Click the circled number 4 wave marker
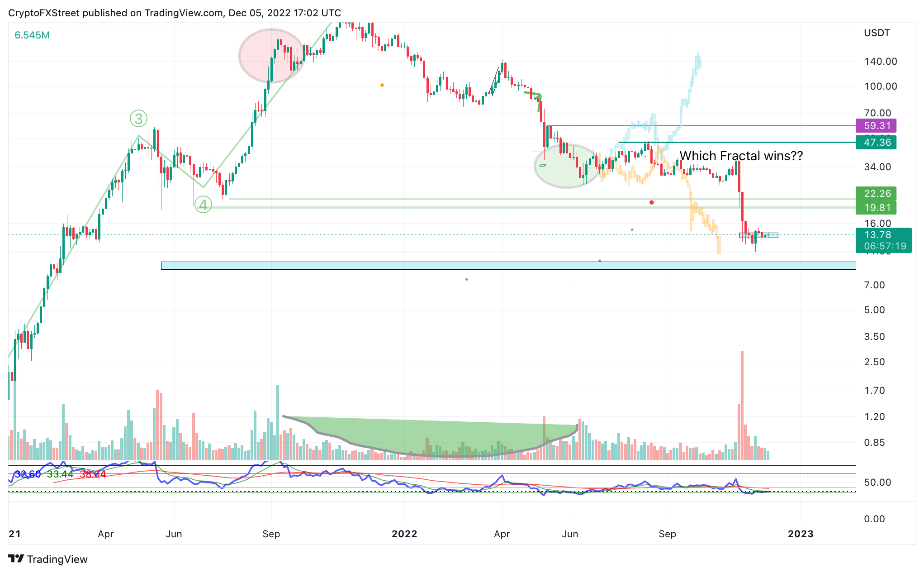 click(x=203, y=205)
